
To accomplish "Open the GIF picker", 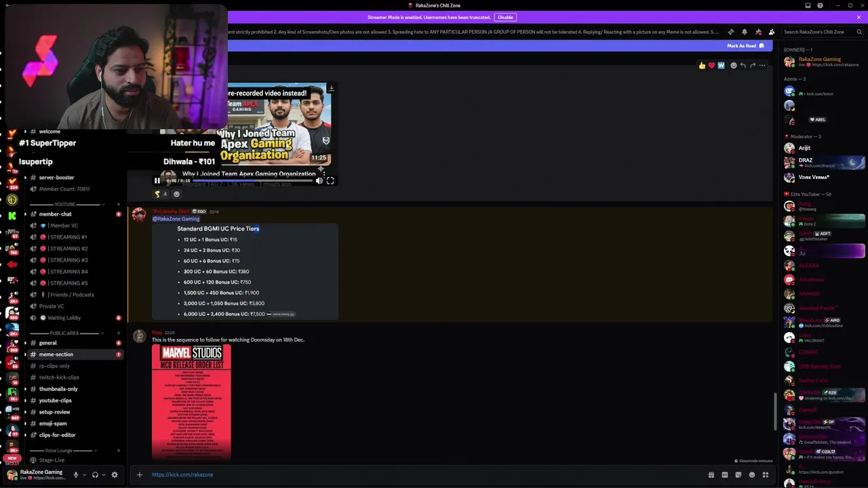I will [x=725, y=475].
